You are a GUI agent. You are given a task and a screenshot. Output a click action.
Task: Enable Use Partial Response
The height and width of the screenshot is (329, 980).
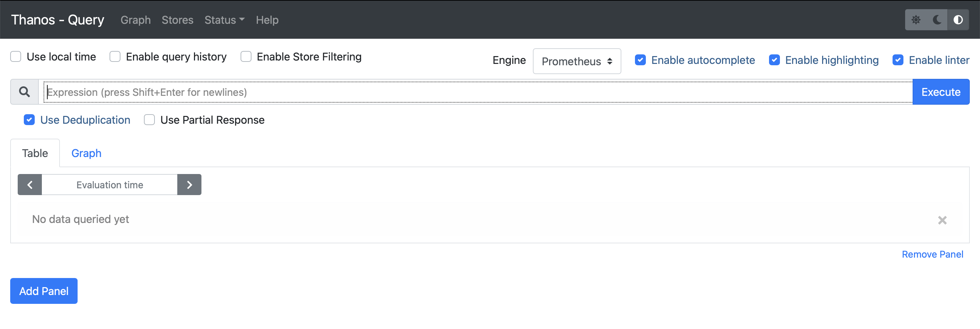pos(149,120)
